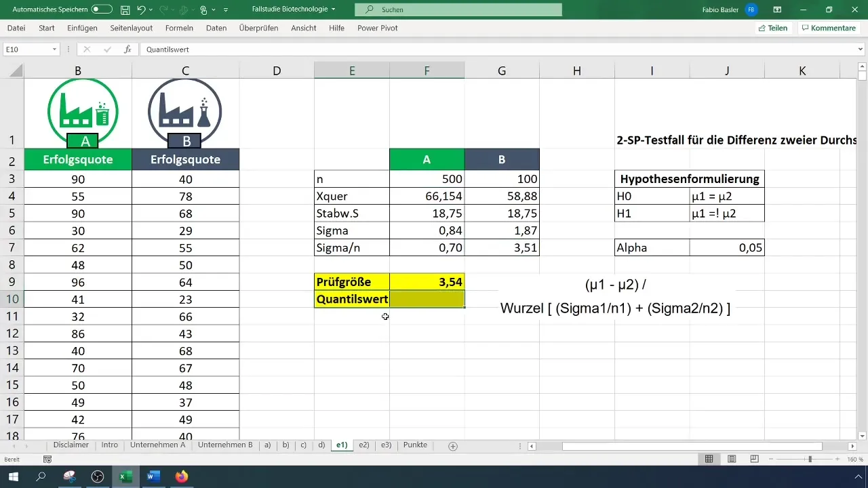Click the green factory A icon image
Viewport: 868px width, 488px height.
coord(83,113)
